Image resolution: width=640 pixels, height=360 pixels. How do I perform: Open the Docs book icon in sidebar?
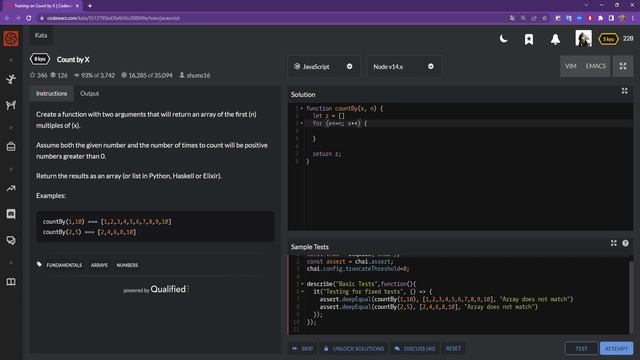click(11, 282)
